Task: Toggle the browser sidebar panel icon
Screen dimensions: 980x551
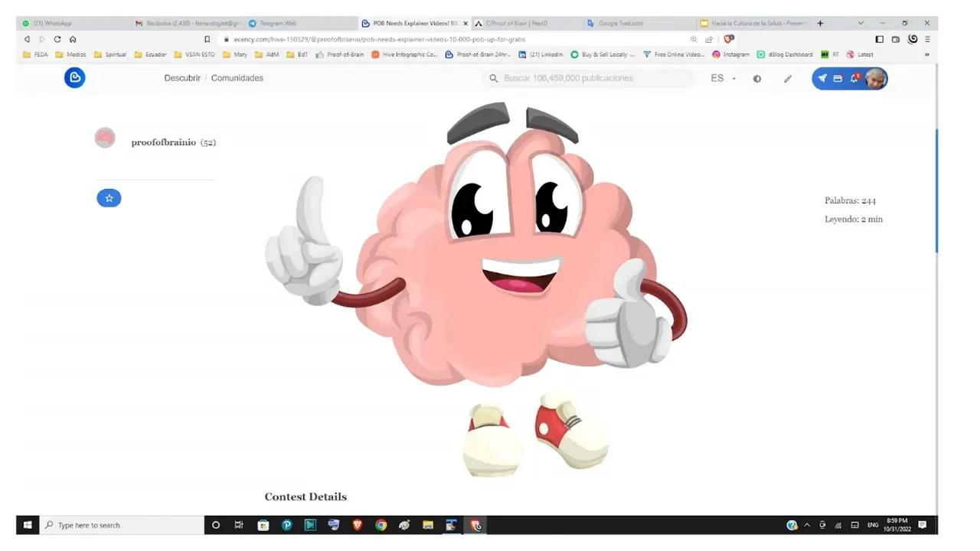Action: pos(880,39)
